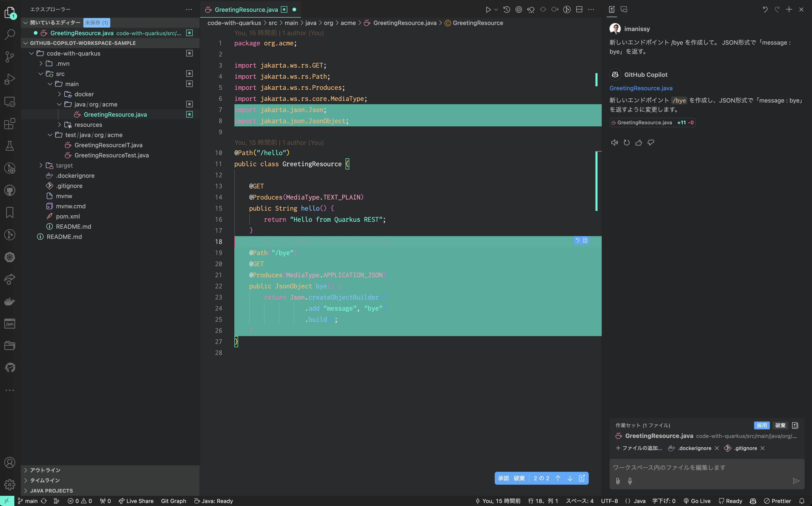Select the GreetingResource.java editor tab
812x506 pixels.
[246, 10]
